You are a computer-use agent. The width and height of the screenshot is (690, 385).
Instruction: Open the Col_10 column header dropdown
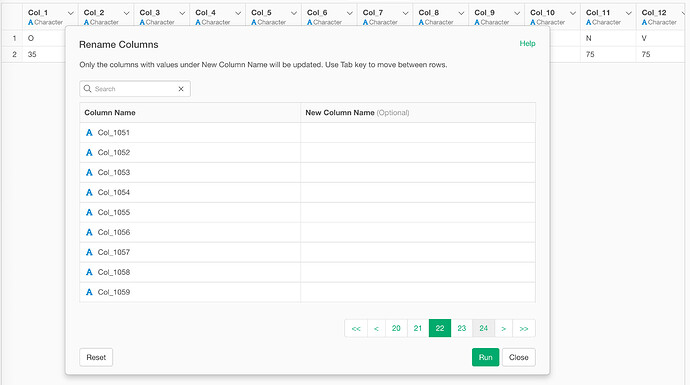coord(573,13)
